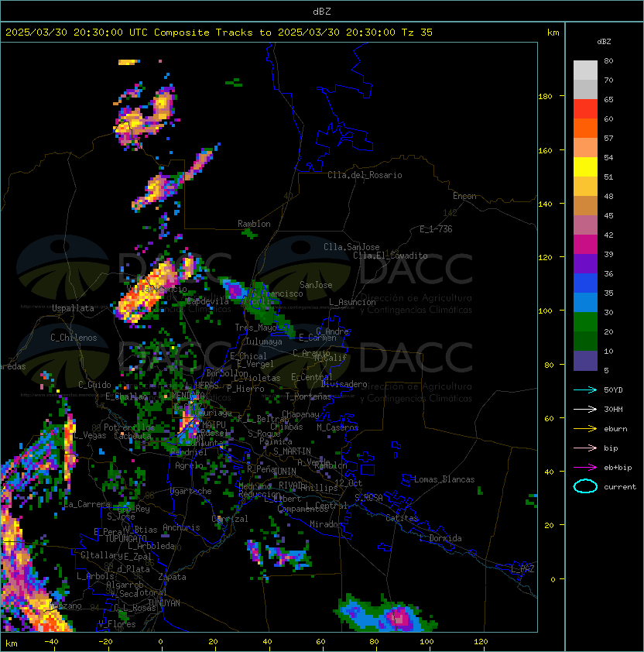Click the 'Clla.SanJose' map label
The height and width of the screenshot is (652, 644).
click(351, 247)
